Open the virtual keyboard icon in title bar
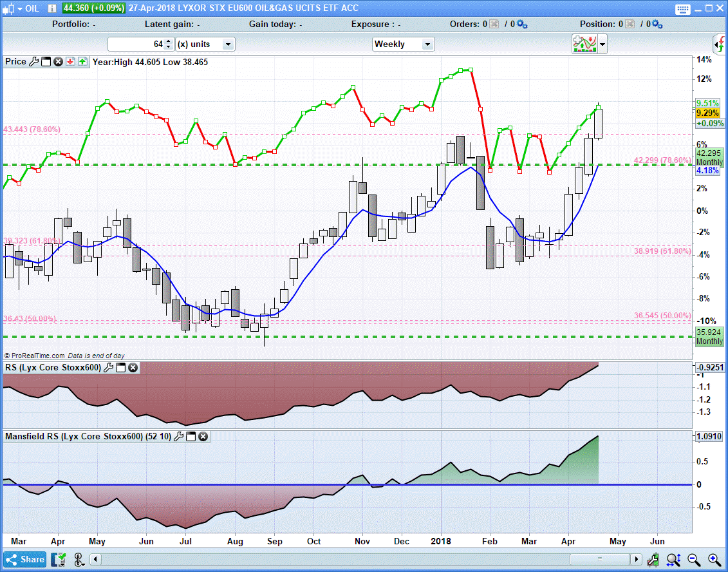This screenshot has height=572, width=728. [682, 9]
